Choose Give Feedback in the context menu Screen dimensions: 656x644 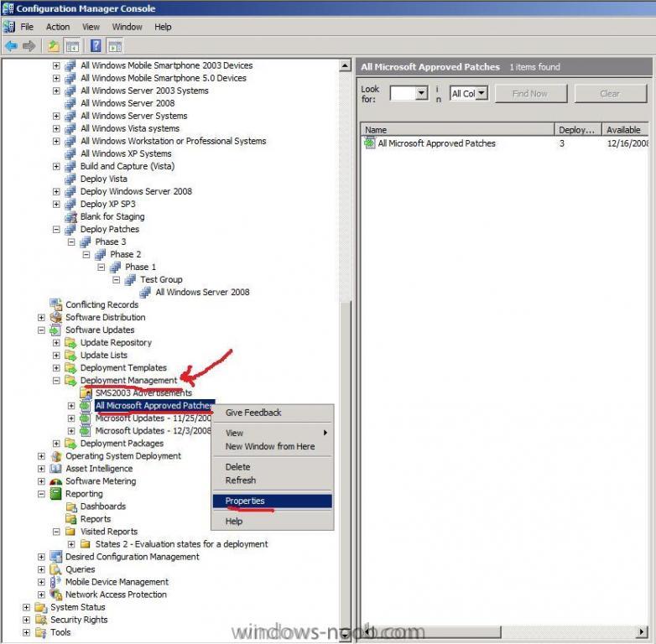coord(273,413)
